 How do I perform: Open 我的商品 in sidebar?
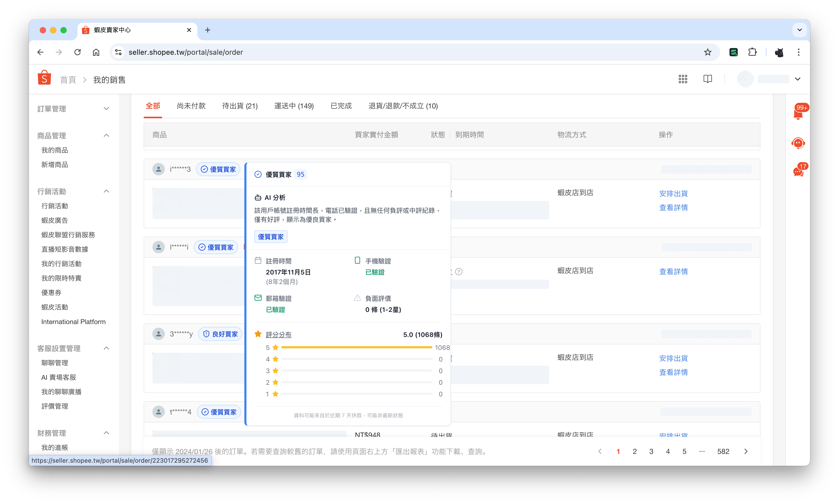click(55, 150)
